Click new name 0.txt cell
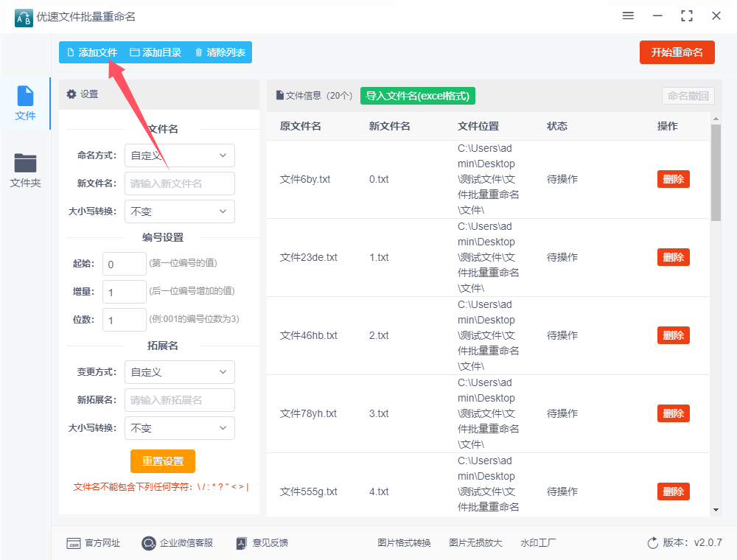 pos(379,179)
